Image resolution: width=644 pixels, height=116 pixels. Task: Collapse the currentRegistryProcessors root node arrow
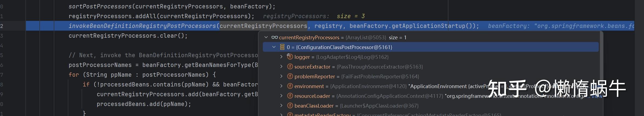(x=266, y=37)
